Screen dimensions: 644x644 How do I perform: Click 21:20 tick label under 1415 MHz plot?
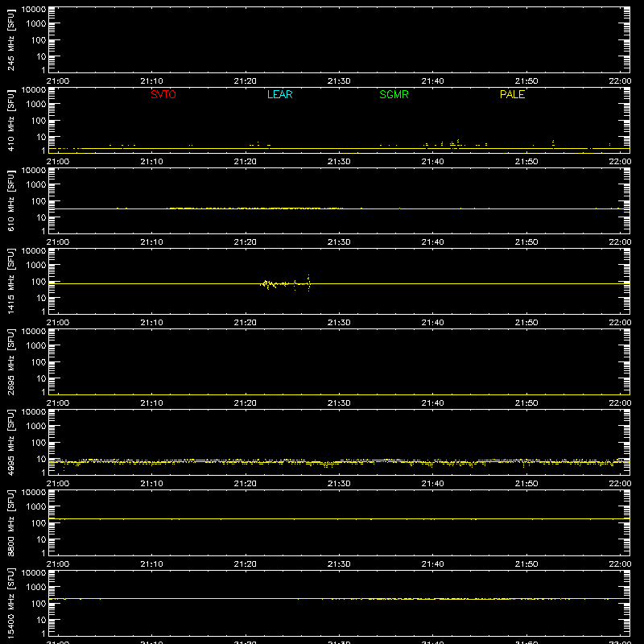(x=246, y=323)
